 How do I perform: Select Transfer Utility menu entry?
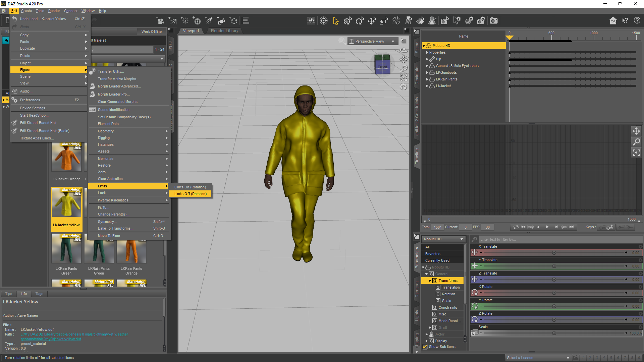pos(128,72)
